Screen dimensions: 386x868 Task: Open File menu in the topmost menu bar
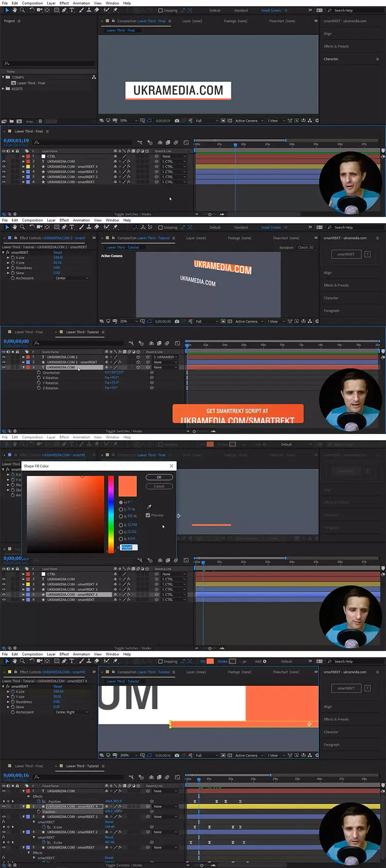pyautogui.click(x=5, y=3)
